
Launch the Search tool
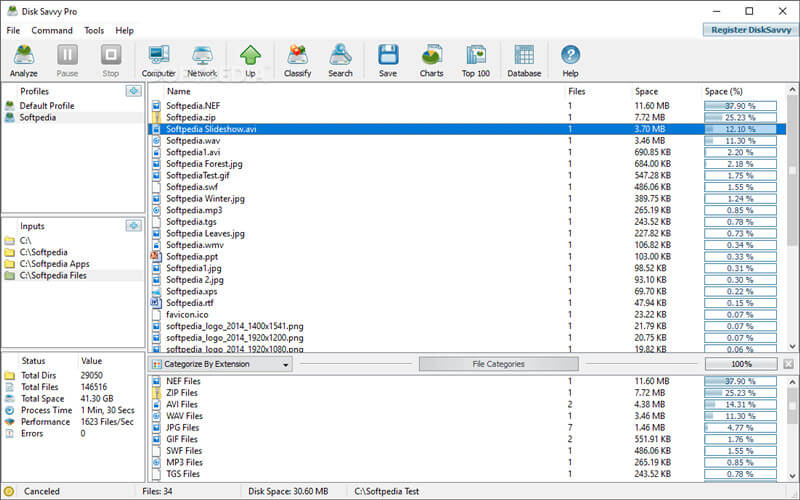tap(340, 60)
